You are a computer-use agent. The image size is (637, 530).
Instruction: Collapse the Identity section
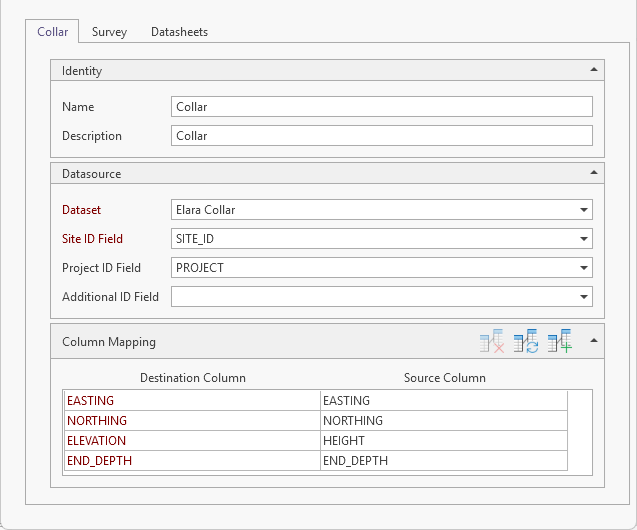[x=594, y=70]
